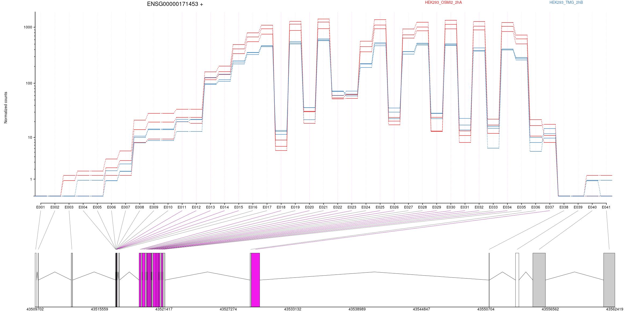Click genomic coordinate 43538989
The image size is (644, 322).
pos(357,309)
